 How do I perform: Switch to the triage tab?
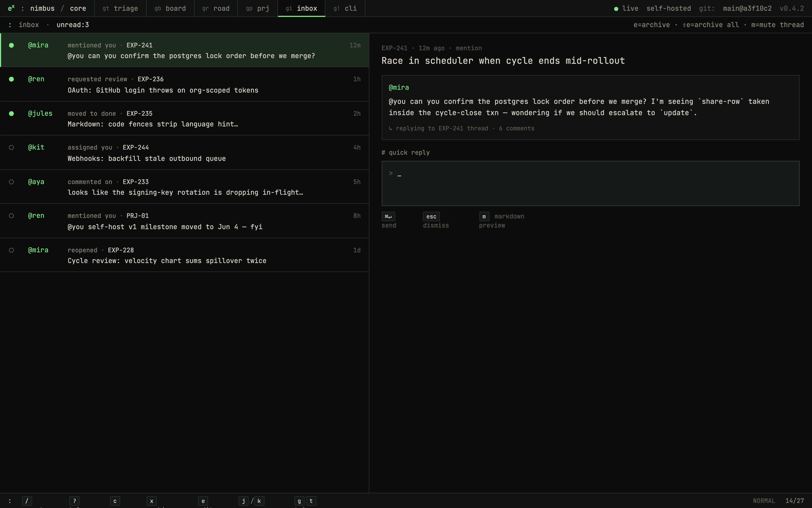(120, 8)
